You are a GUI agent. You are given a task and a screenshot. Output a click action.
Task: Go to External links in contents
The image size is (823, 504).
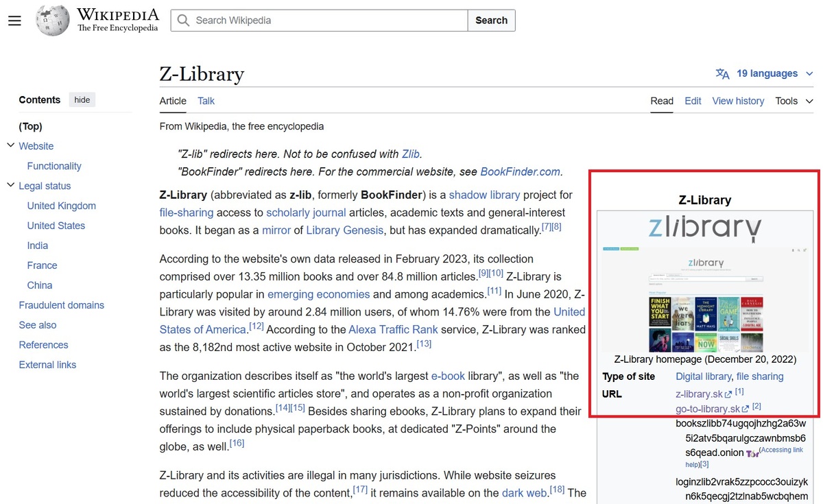[47, 365]
